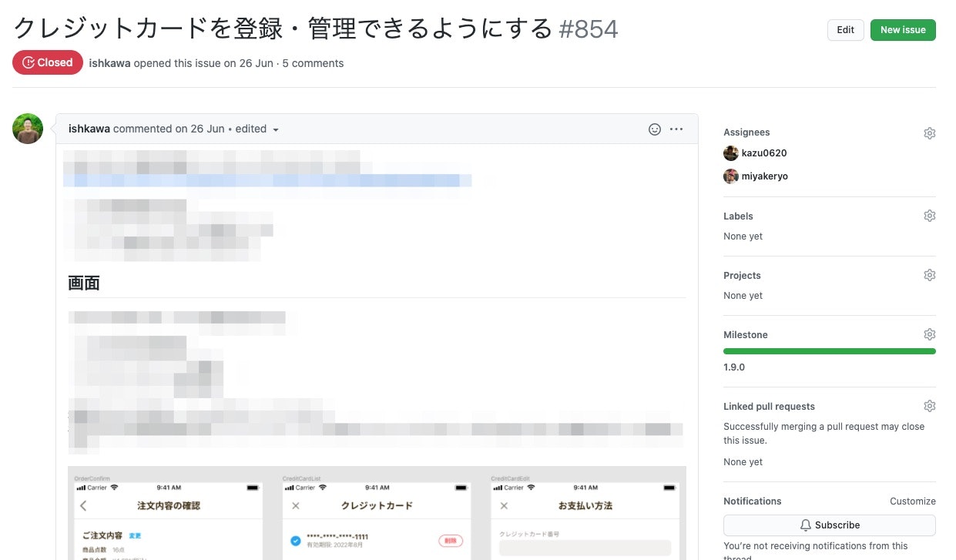
Task: Click kazu0620's avatar image
Action: tap(731, 153)
